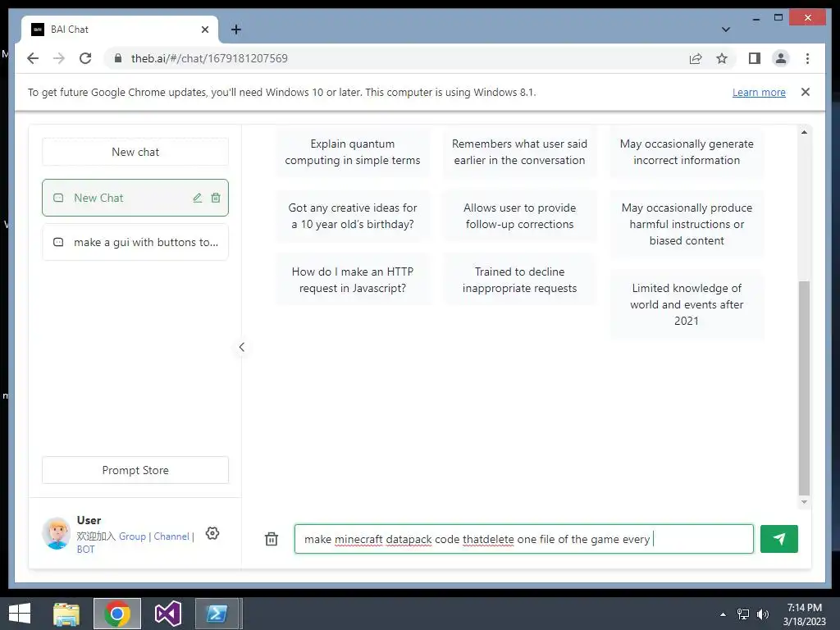The image size is (840, 630).
Task: Choose 'Explain quantum computing in simple terms'
Action: pyautogui.click(x=353, y=152)
